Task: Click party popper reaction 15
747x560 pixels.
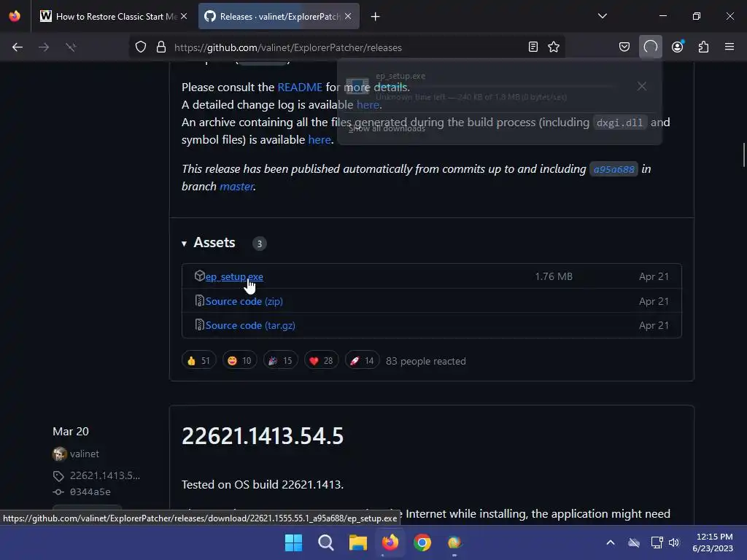Action: point(281,360)
